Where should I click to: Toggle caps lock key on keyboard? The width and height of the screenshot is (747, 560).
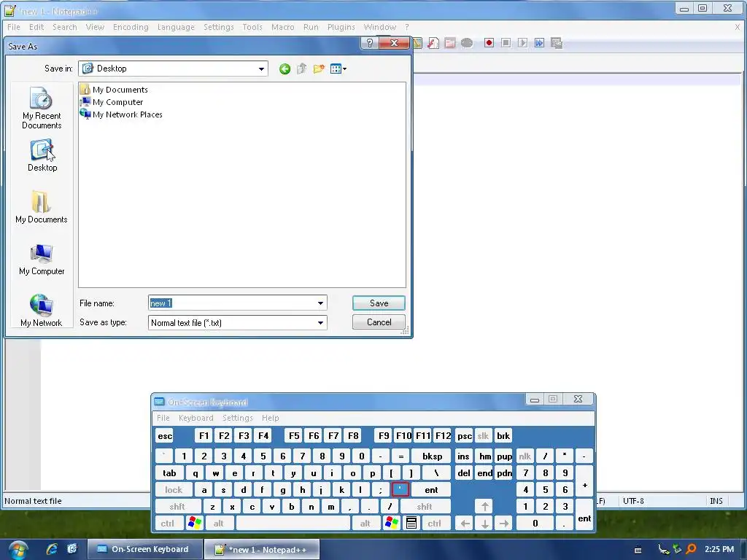[174, 490]
